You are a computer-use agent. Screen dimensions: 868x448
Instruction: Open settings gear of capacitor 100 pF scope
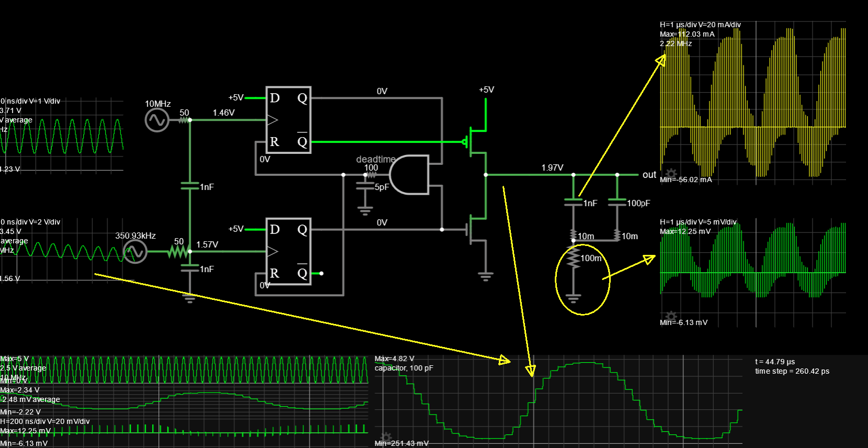(x=386, y=437)
